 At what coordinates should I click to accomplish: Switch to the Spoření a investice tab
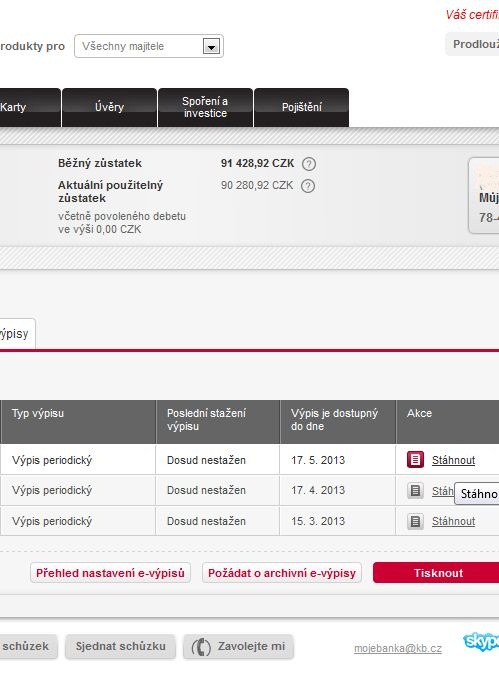pyautogui.click(x=205, y=107)
